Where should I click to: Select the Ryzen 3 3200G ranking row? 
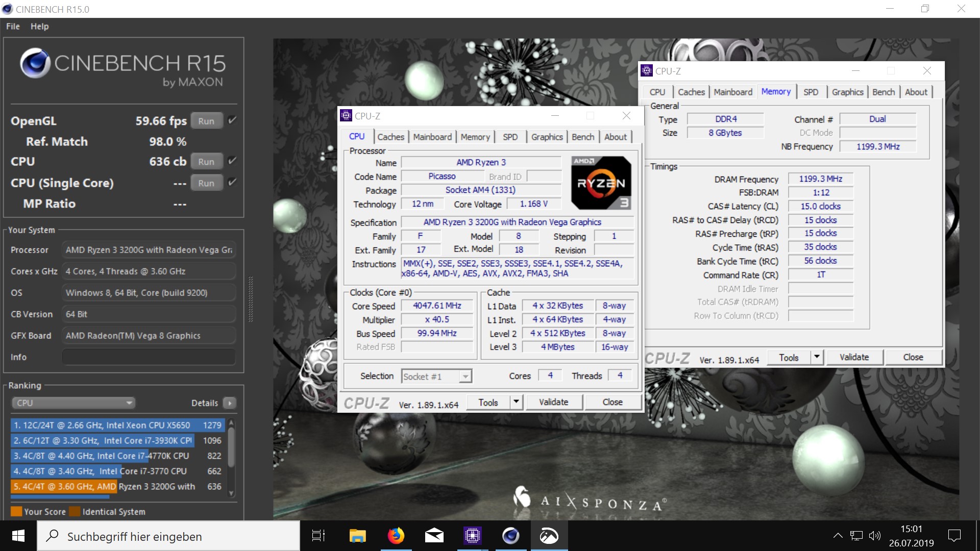pyautogui.click(x=117, y=487)
